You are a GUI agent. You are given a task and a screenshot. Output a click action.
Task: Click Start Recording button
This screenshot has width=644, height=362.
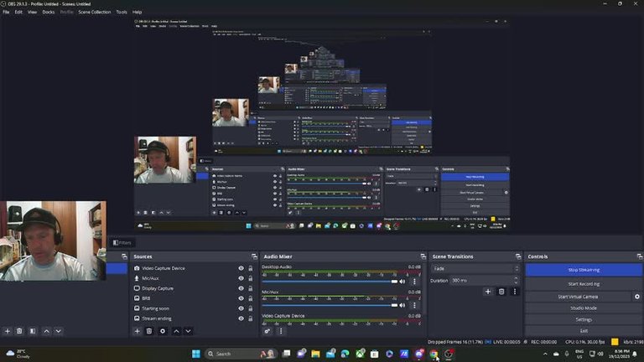[584, 284]
